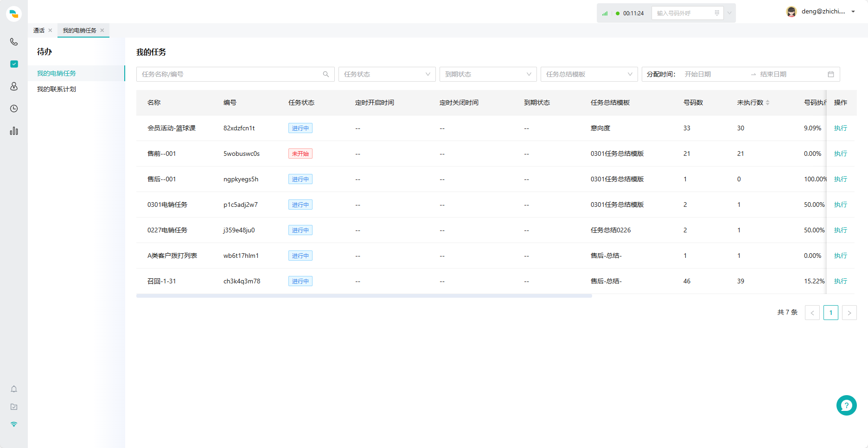Select 我的电销任务 in sidebar
The width and height of the screenshot is (868, 448).
click(77, 73)
